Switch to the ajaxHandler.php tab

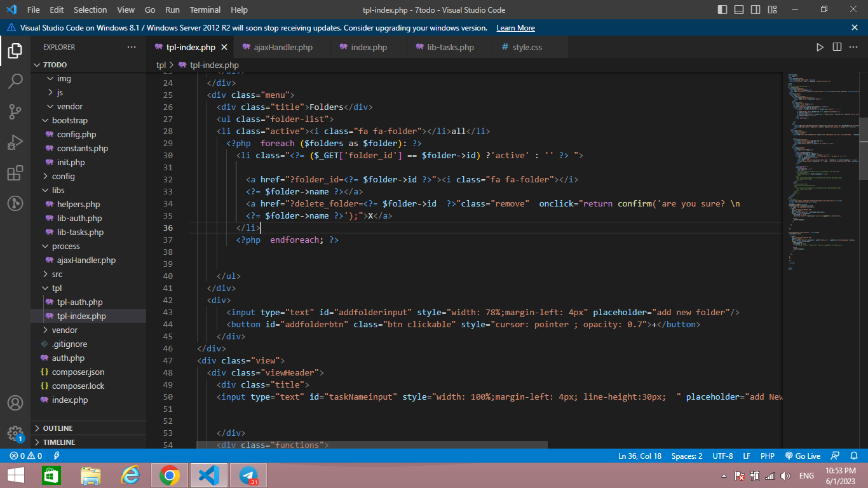(x=283, y=47)
